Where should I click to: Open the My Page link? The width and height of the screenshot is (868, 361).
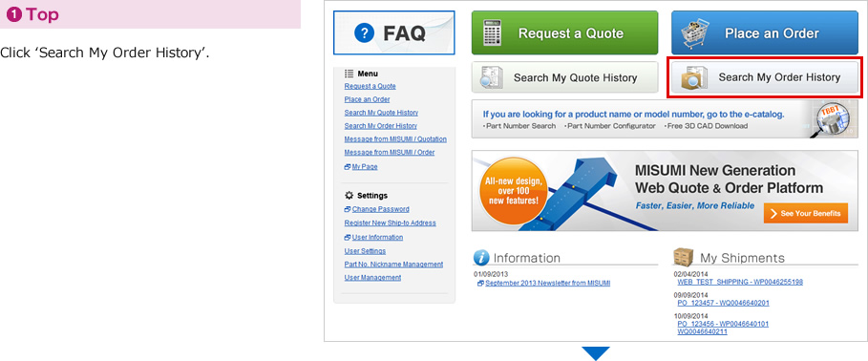pos(365,167)
